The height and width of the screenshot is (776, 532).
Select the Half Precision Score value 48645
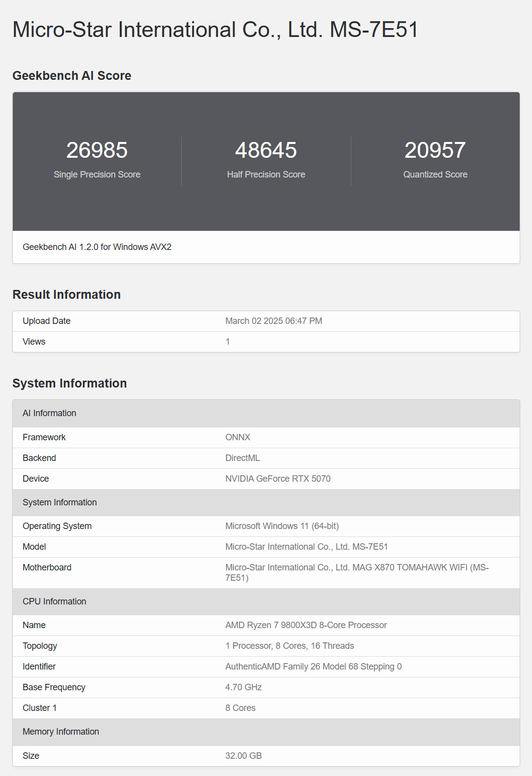[x=266, y=150]
